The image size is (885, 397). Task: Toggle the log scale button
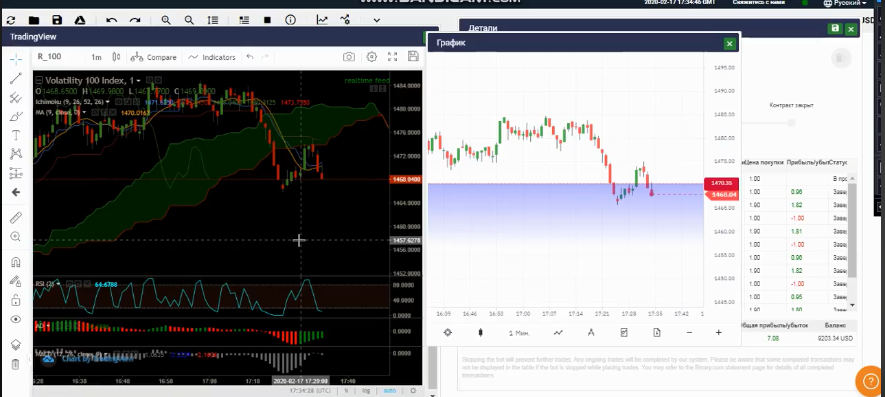pos(366,390)
